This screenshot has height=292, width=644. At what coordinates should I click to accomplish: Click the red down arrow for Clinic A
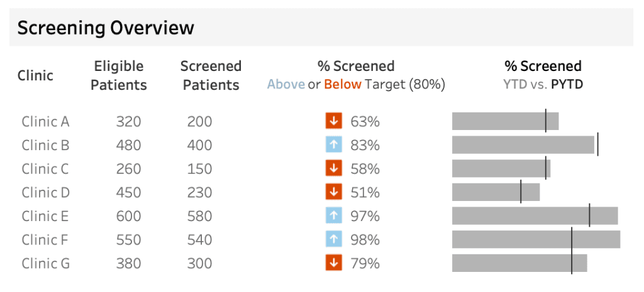333,121
